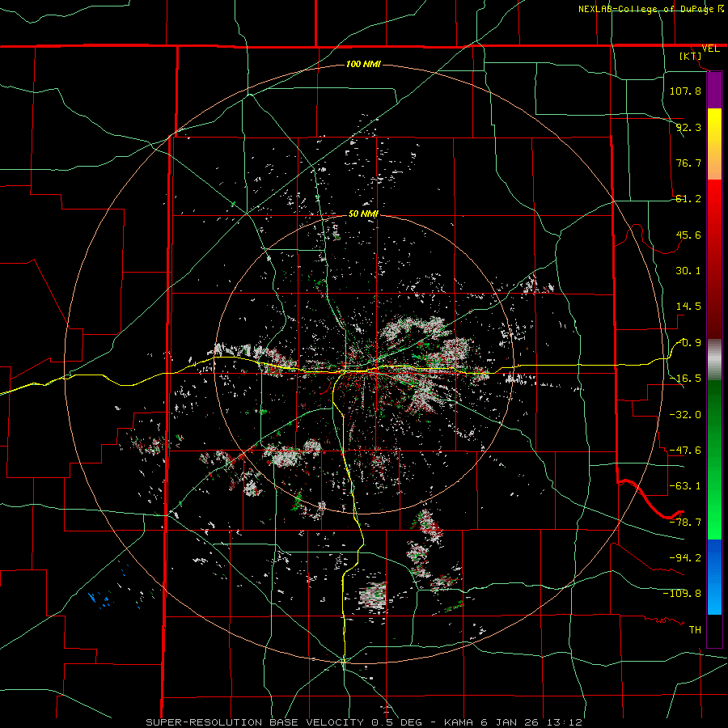
Task: Click the VEL legend title
Action: click(710, 49)
